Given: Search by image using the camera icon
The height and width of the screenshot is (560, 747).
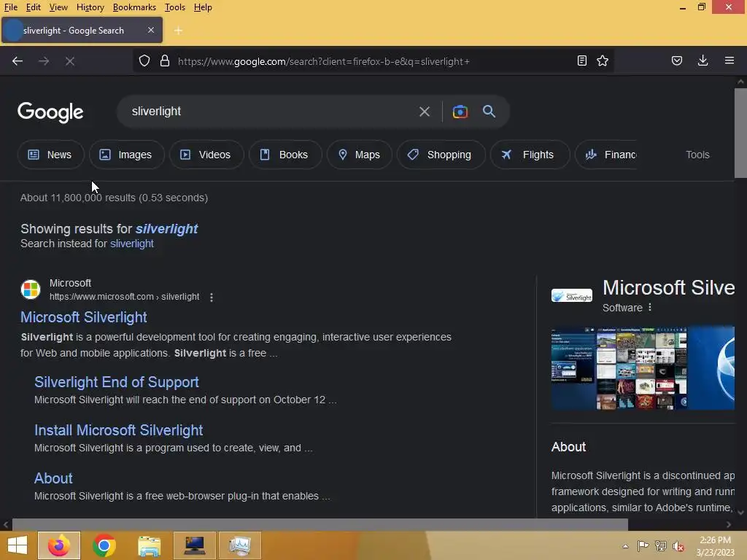Looking at the screenshot, I should [x=460, y=112].
